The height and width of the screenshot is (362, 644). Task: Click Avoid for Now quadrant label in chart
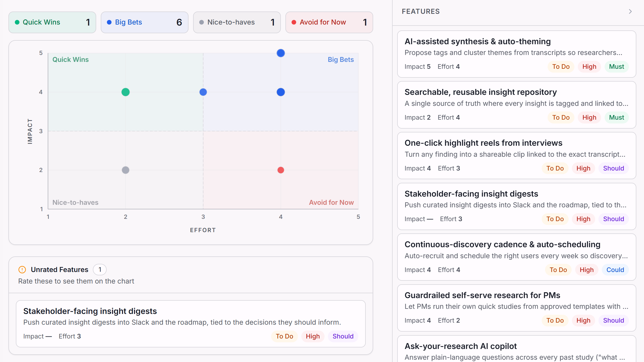click(331, 202)
